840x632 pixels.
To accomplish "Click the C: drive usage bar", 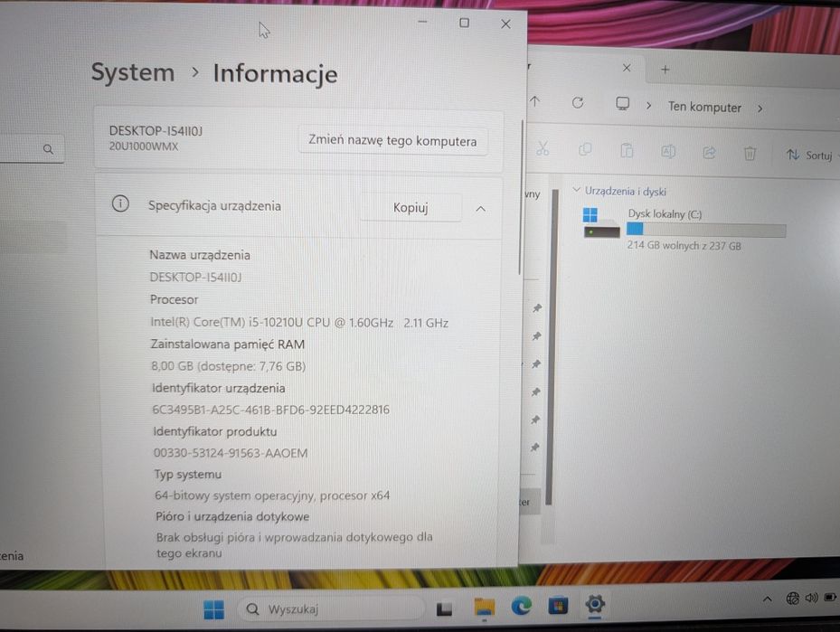I will pos(706,230).
